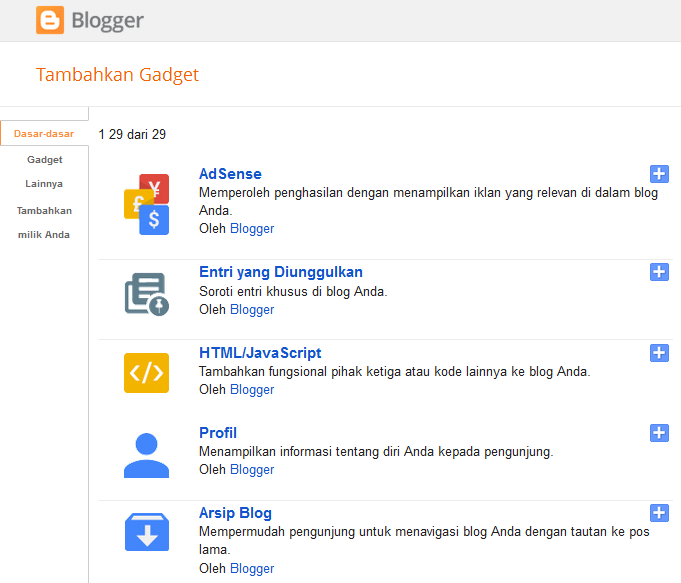Click 'Memperoleh penghasilan dengan menampilkan iklan' description
Screen dimensions: 681x583
(428, 201)
